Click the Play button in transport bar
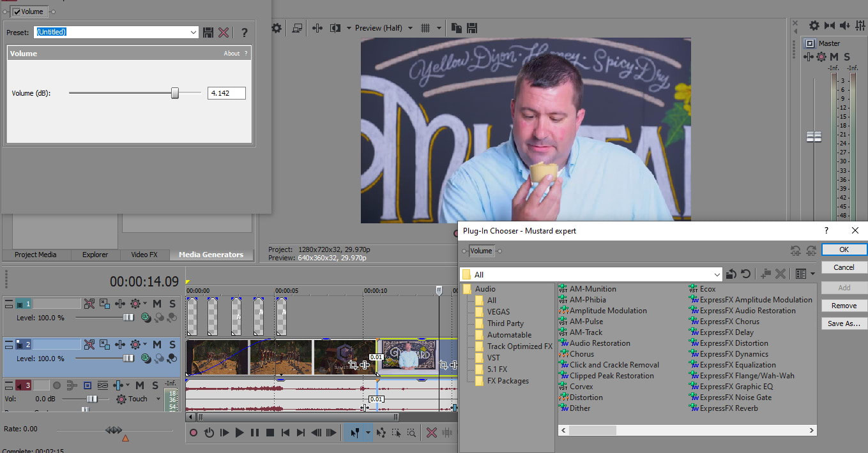 (240, 433)
